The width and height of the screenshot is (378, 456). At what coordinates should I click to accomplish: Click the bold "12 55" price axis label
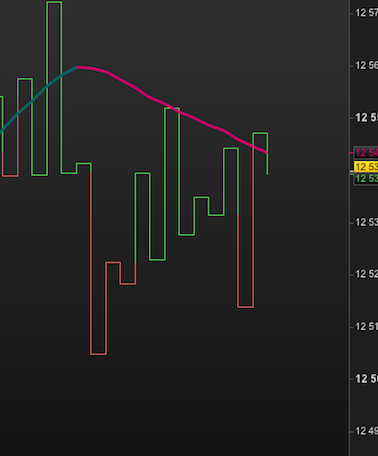[366, 118]
